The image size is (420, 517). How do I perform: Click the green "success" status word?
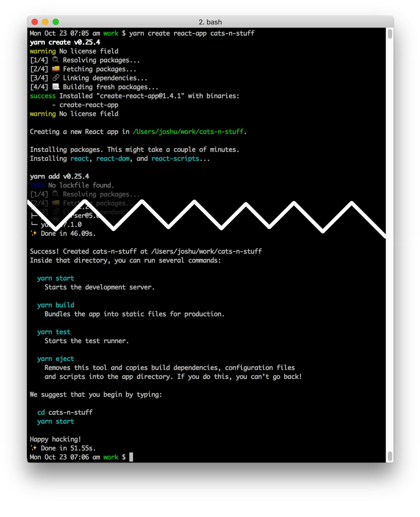click(43, 96)
